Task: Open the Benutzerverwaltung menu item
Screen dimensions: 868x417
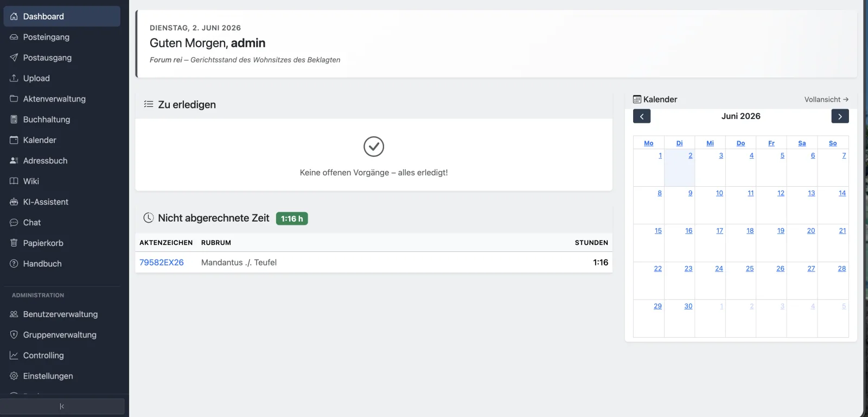Action: 62,314
